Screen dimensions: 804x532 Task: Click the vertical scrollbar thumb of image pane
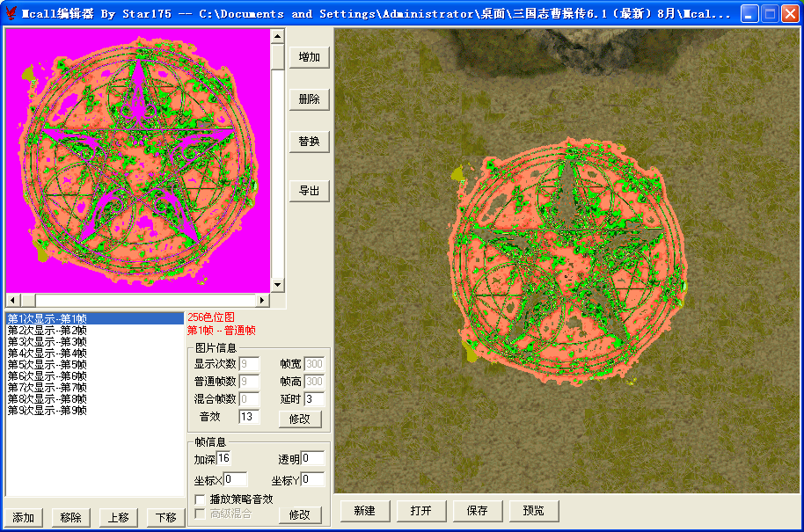[277, 56]
